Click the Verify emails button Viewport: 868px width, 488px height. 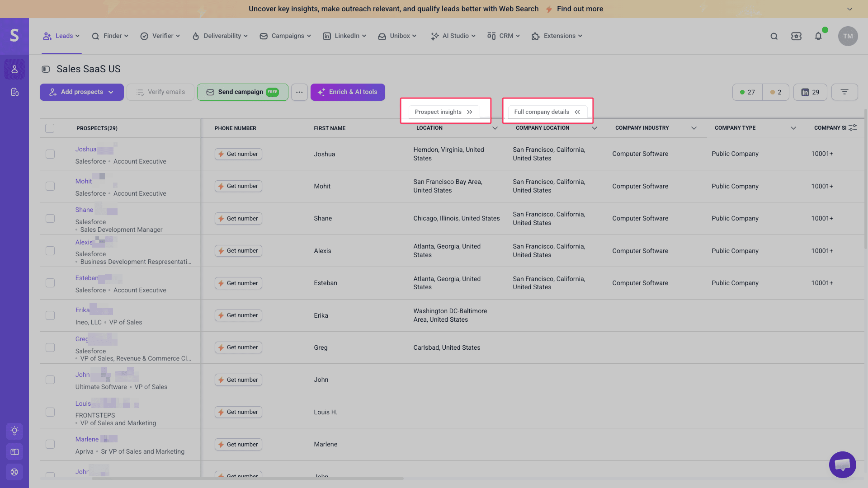pos(160,92)
